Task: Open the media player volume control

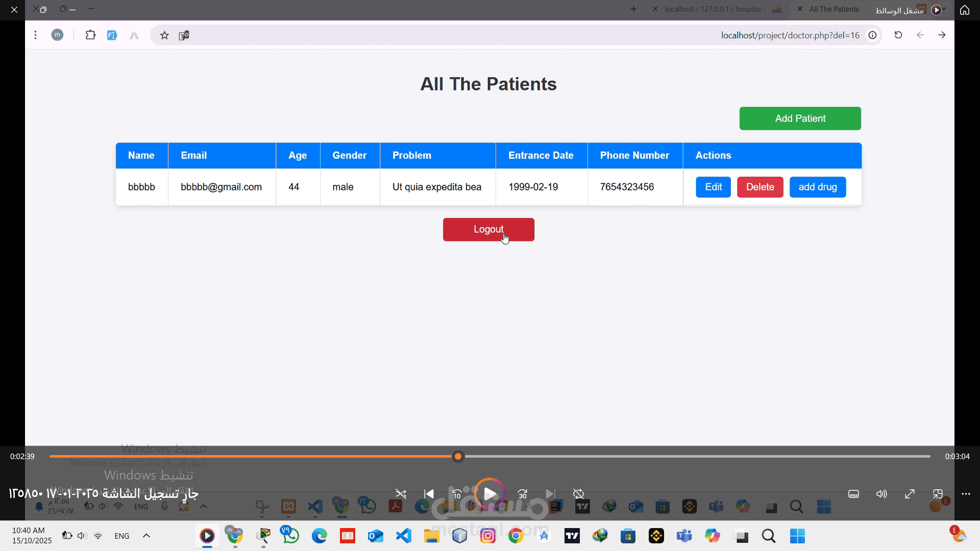Action: coord(881,494)
